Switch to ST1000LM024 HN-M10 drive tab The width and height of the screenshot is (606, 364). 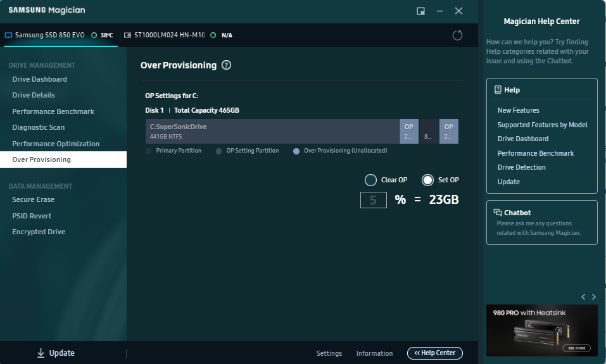point(178,35)
